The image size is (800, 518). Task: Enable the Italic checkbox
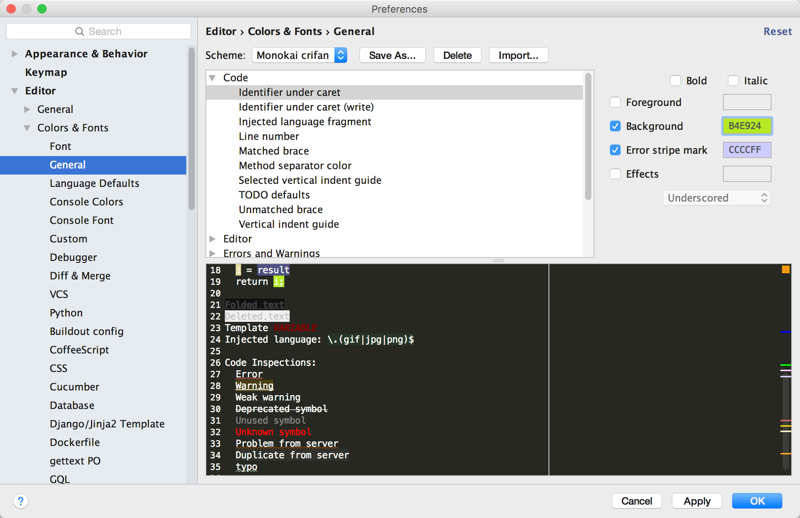click(x=733, y=81)
